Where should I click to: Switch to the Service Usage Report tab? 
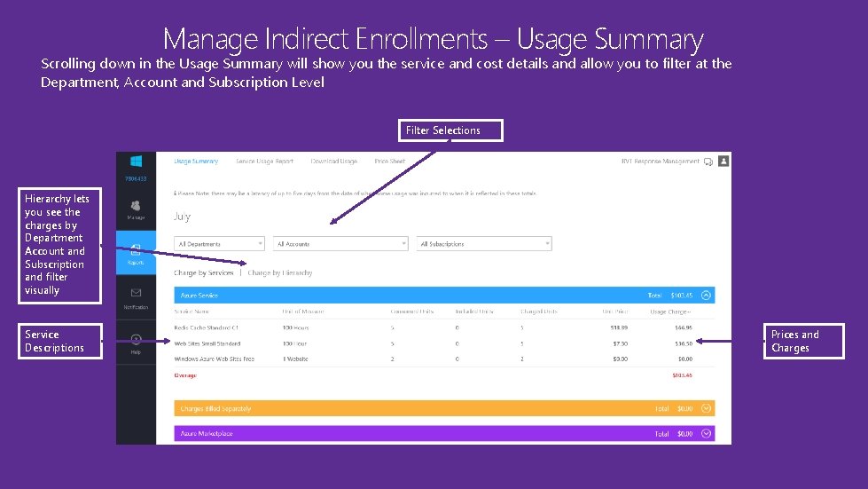(x=264, y=162)
